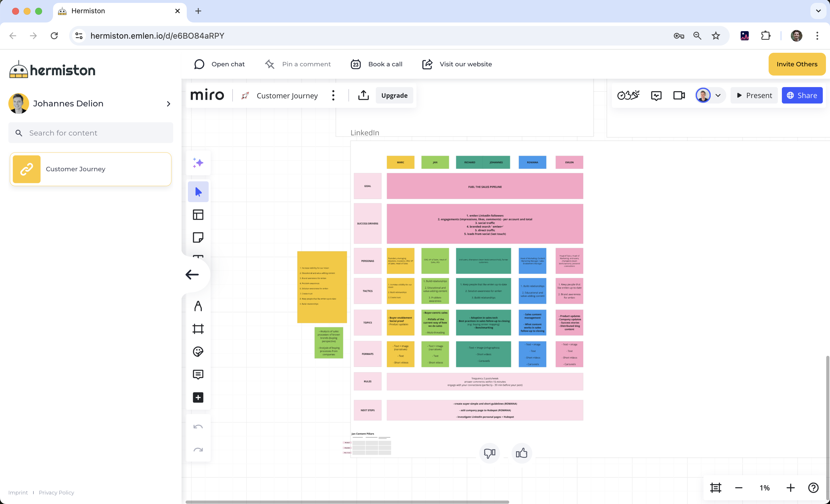Open the board three-dot options menu
Image resolution: width=830 pixels, height=504 pixels.
click(333, 95)
